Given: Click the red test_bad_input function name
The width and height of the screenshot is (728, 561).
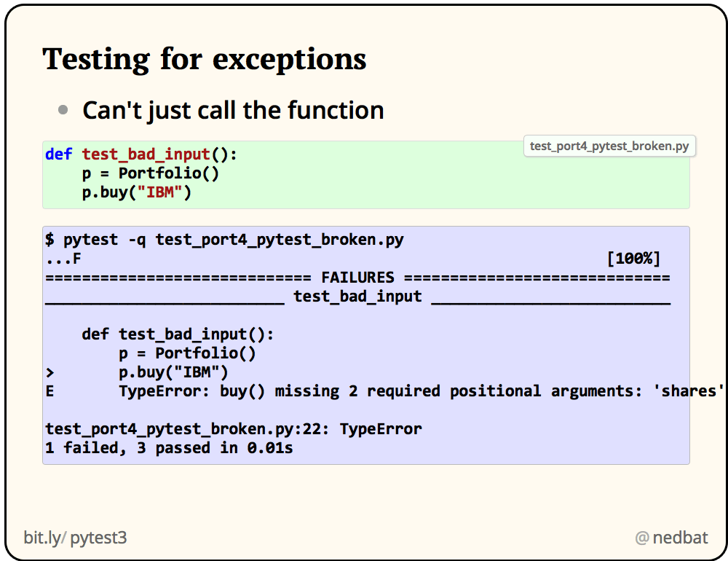Looking at the screenshot, I should [146, 154].
